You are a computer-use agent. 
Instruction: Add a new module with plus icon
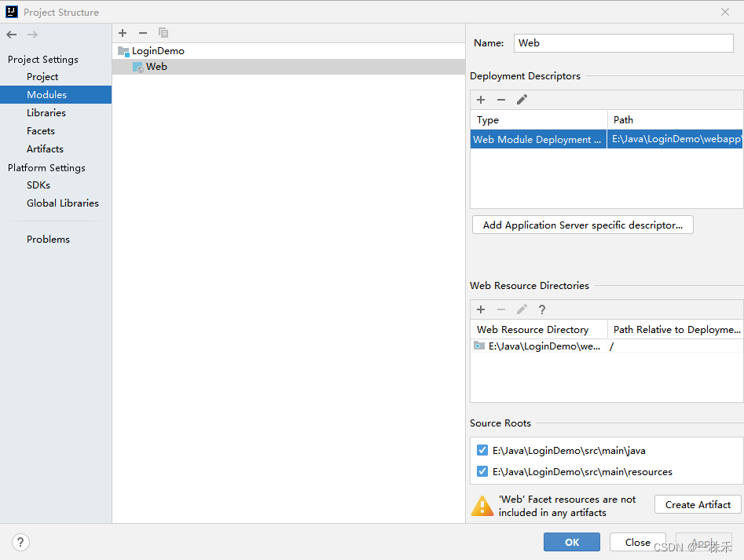coord(123,33)
